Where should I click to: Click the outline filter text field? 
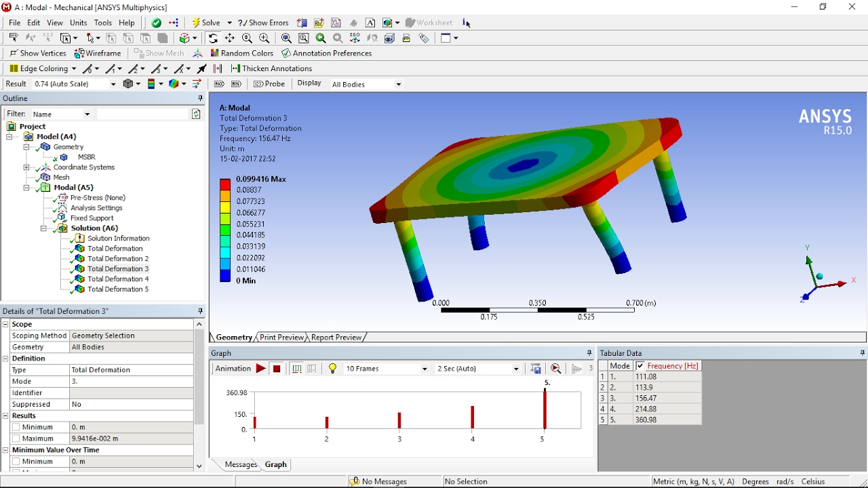point(142,115)
